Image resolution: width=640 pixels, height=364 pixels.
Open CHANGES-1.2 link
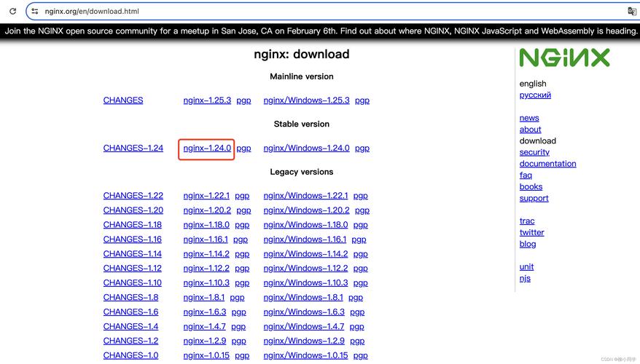[130, 341]
